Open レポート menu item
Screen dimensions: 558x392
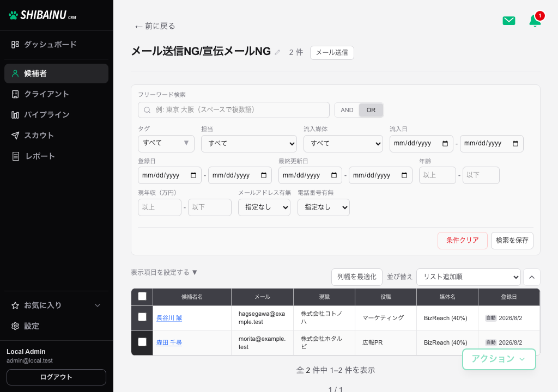[x=56, y=156]
